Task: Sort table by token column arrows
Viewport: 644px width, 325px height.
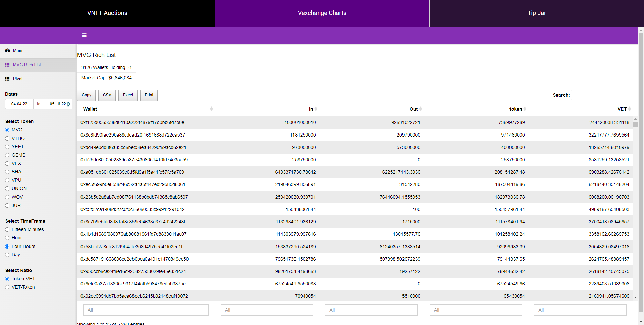Action: (525, 109)
